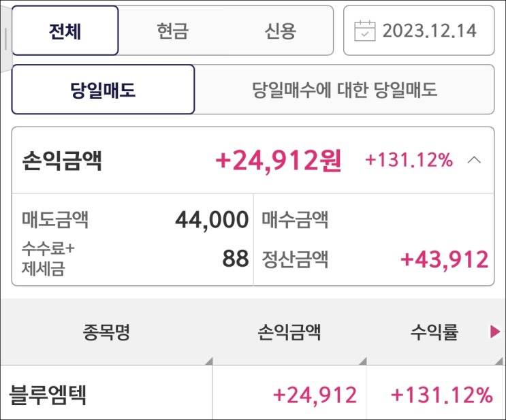Switch to the 현금 tab
The image size is (506, 420).
tap(172, 31)
